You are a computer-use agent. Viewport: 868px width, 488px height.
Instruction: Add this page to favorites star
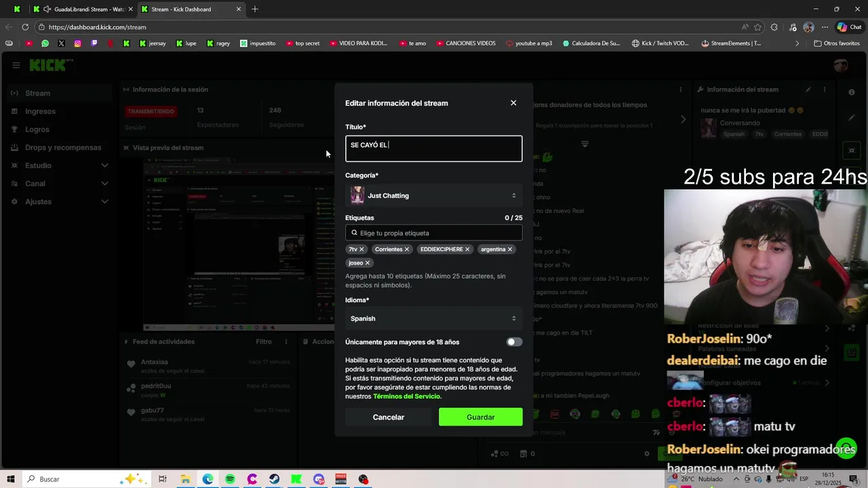click(x=757, y=27)
